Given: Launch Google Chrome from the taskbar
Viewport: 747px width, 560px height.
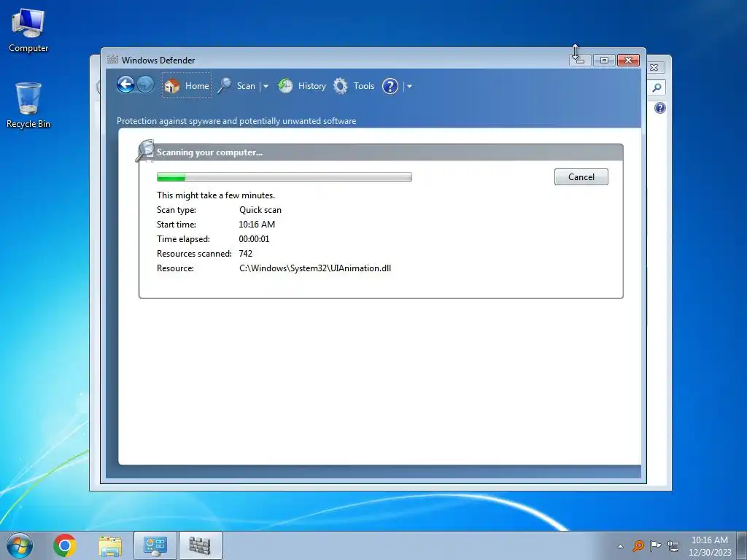Looking at the screenshot, I should [65, 545].
